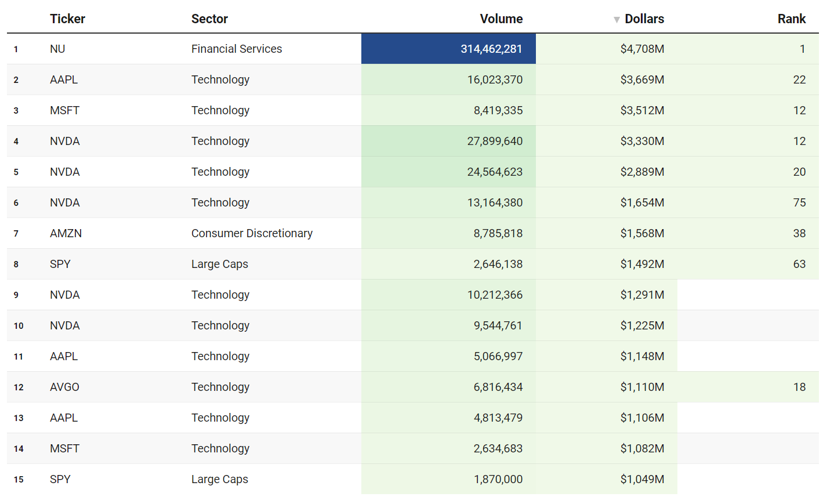The width and height of the screenshot is (823, 504).
Task: Click rank 20 in row 5
Action: pyautogui.click(x=799, y=172)
